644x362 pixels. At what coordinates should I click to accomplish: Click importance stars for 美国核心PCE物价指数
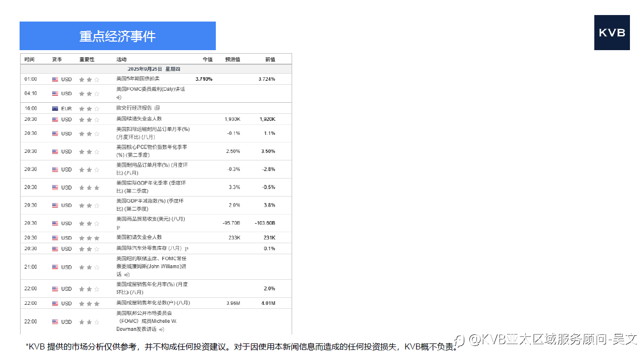coord(89,151)
